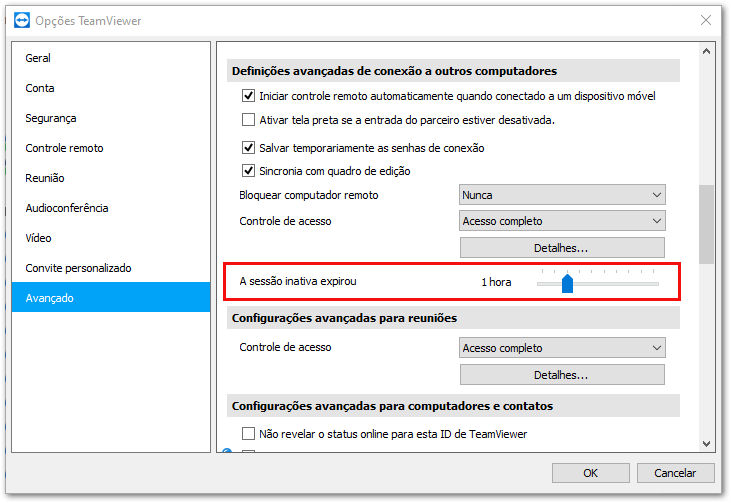The width and height of the screenshot is (731, 503).
Task: Confirm settings with OK button
Action: (591, 473)
